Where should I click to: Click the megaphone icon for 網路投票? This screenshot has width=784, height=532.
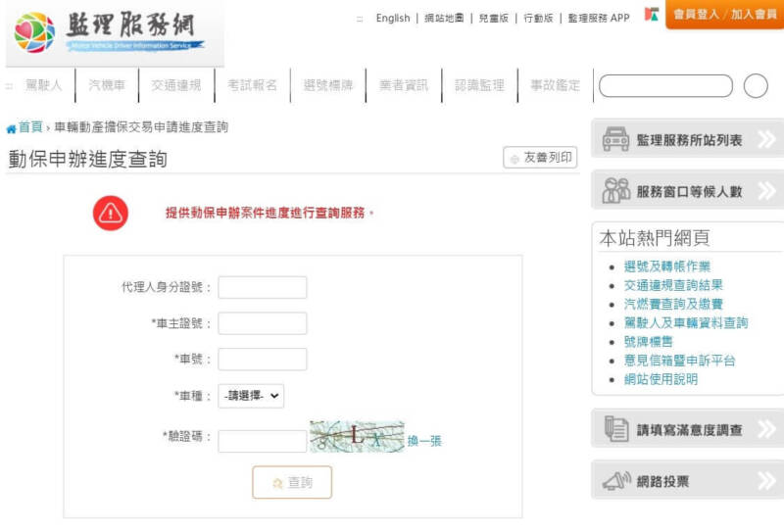point(615,481)
